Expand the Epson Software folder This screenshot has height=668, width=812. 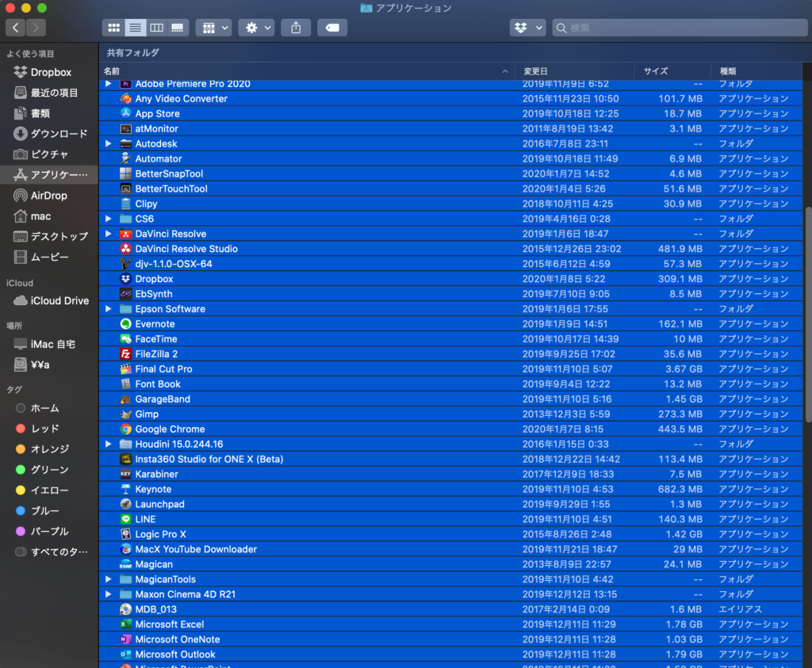click(108, 309)
